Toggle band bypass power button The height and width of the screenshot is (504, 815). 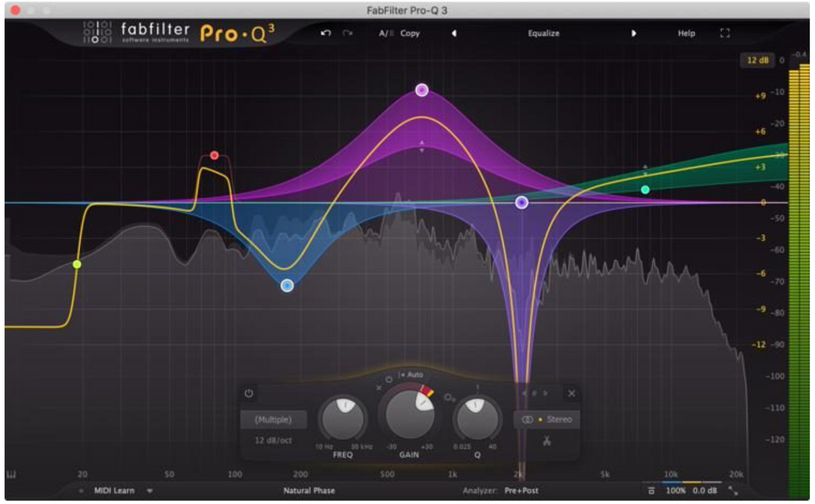249,393
